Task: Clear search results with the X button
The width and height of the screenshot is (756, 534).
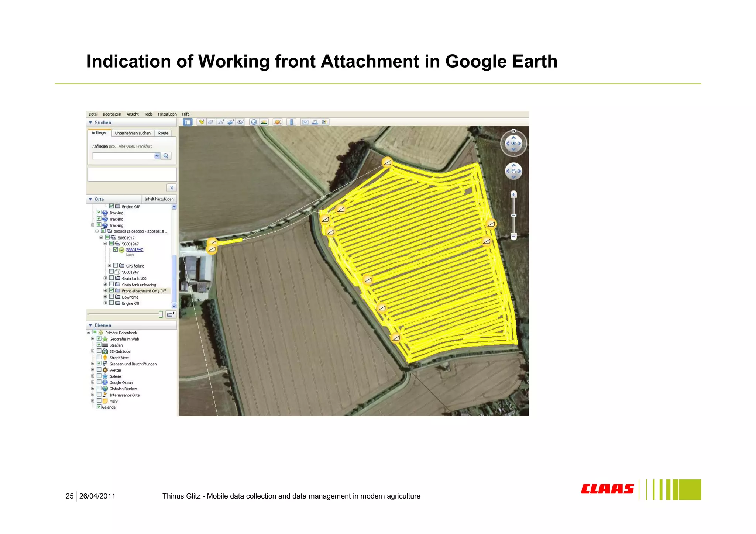Action: (x=172, y=188)
